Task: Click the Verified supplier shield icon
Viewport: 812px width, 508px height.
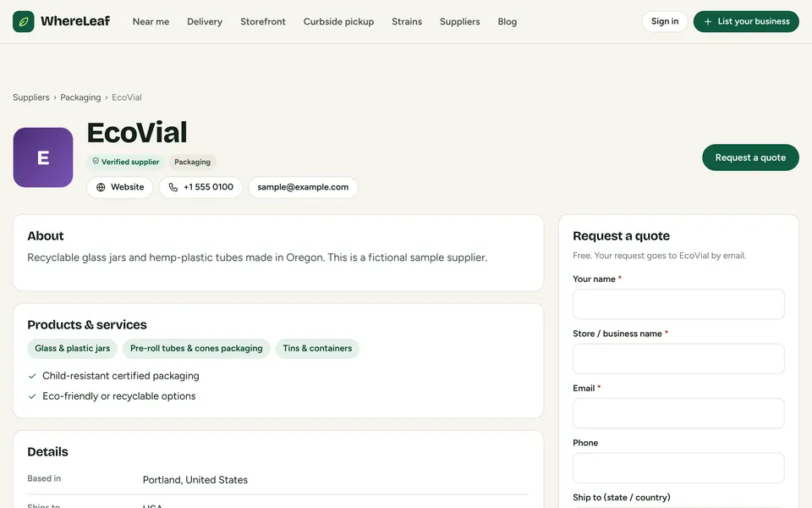Action: click(x=96, y=161)
